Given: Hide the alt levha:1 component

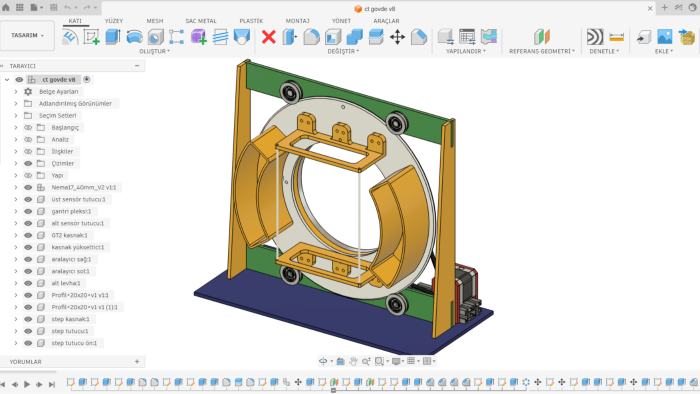Looking at the screenshot, I should 28,283.
